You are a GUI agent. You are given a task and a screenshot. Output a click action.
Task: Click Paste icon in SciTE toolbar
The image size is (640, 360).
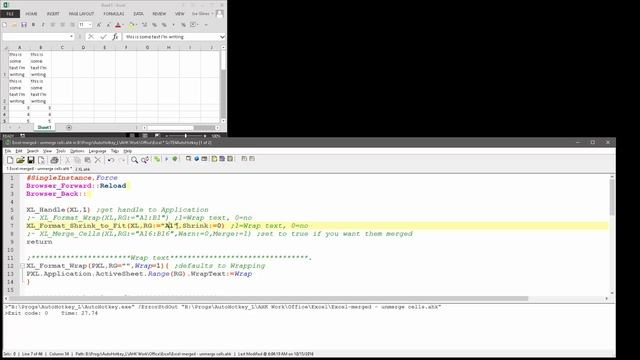coord(87,160)
